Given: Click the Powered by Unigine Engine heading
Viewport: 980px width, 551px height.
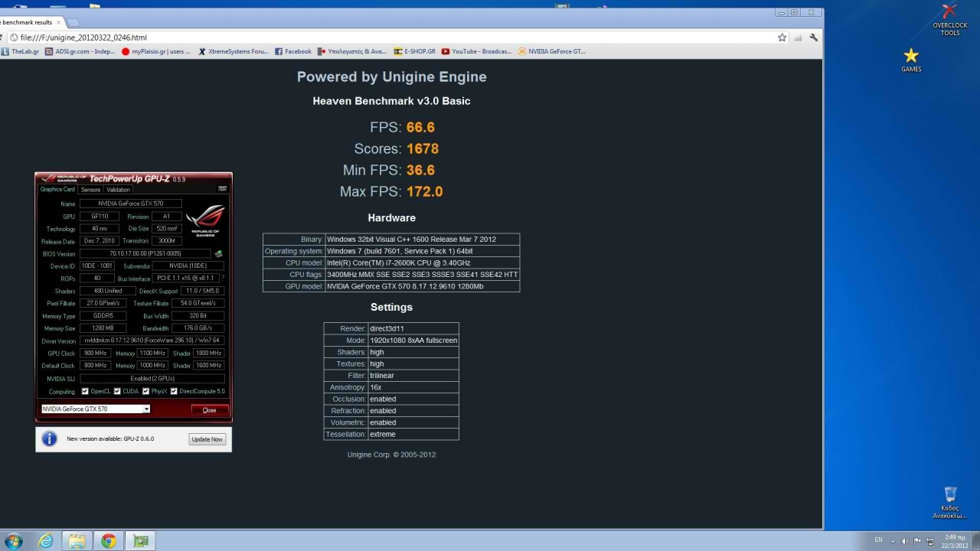Looking at the screenshot, I should (x=391, y=77).
